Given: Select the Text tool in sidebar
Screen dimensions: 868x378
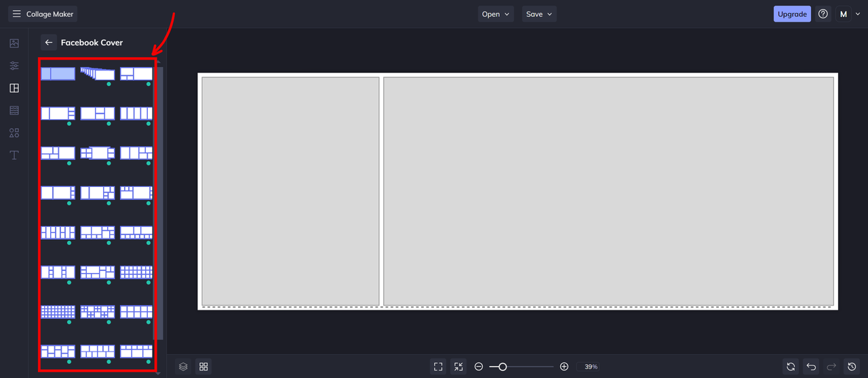Looking at the screenshot, I should [x=14, y=155].
